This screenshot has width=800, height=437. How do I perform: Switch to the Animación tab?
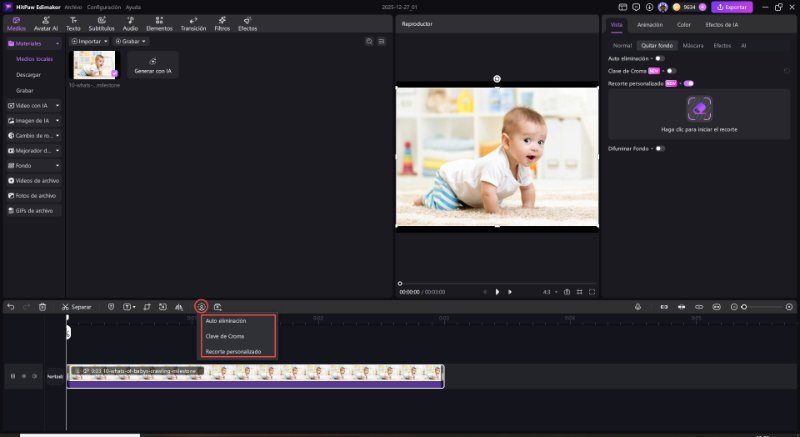[649, 24]
